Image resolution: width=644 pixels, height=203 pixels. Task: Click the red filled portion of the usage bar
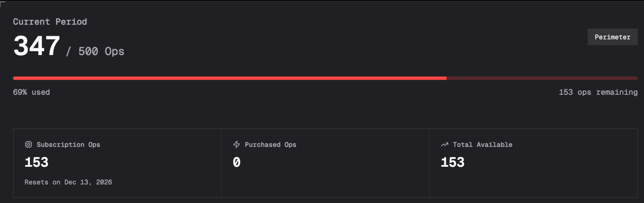(230, 78)
